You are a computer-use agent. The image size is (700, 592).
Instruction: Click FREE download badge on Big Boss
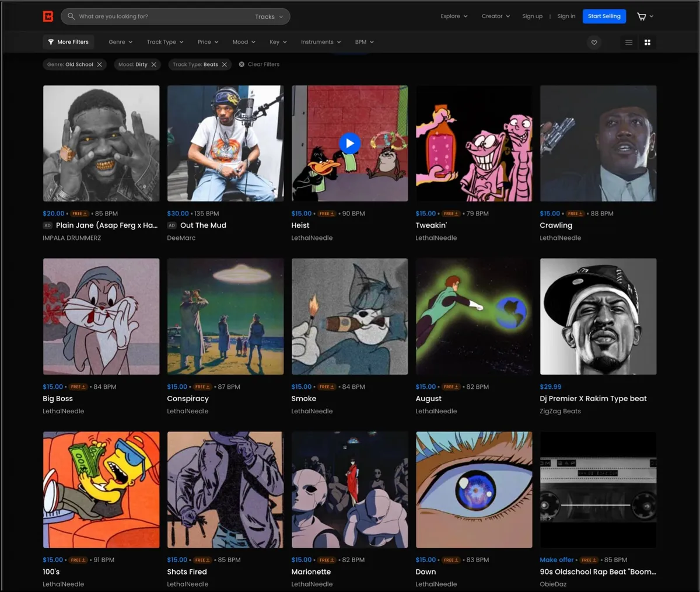pos(78,386)
